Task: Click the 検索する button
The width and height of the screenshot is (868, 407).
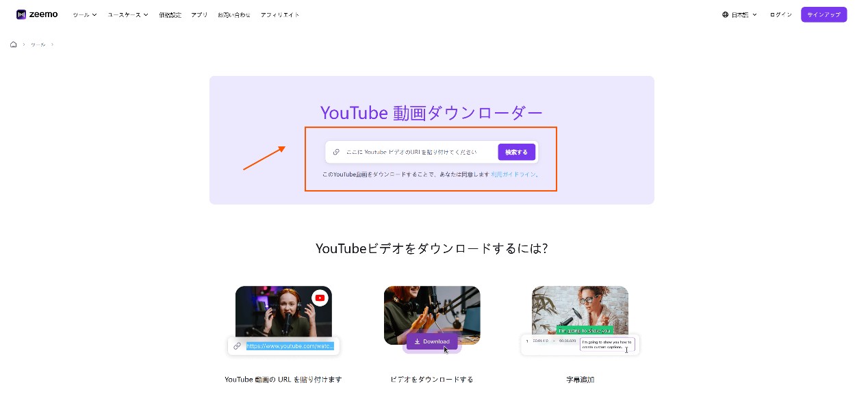Action: coord(516,152)
